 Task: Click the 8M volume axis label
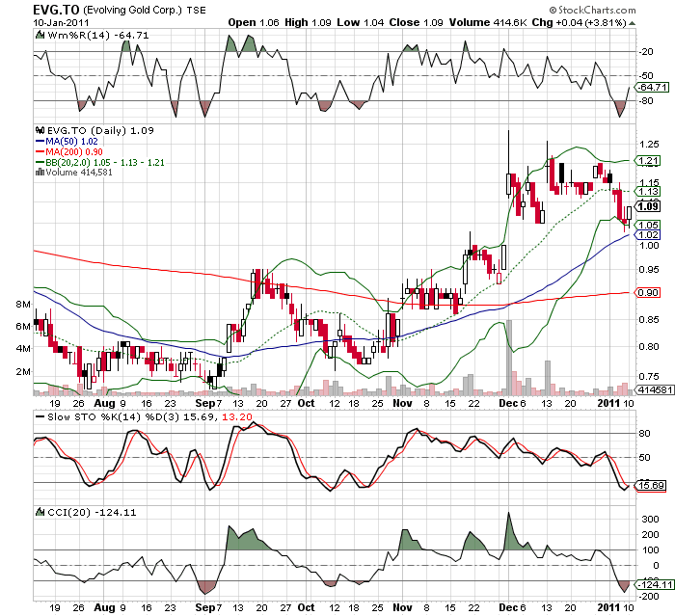[23, 305]
